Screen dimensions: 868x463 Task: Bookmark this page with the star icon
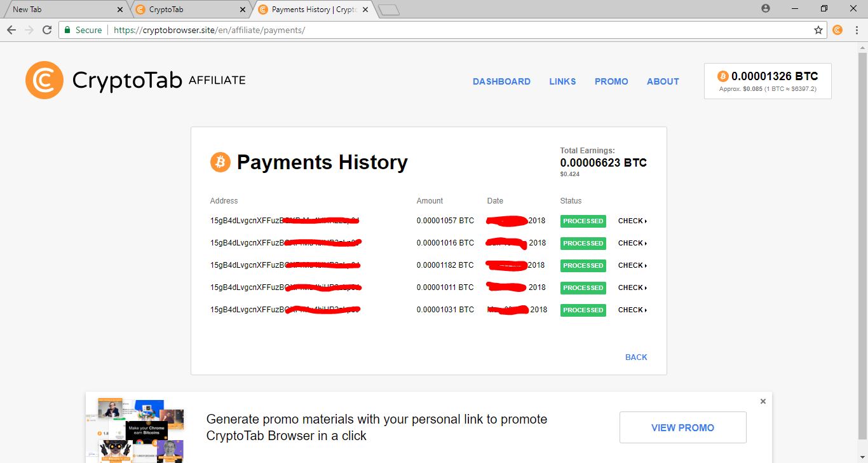tap(818, 30)
